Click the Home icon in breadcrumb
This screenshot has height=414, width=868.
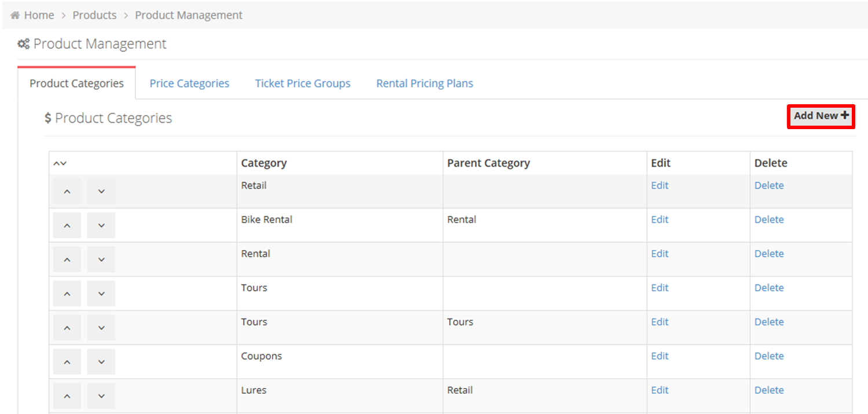coord(15,16)
